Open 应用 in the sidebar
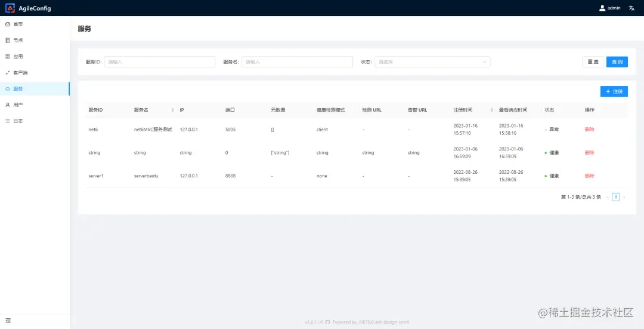Viewport: 644px width, 329px height. [x=35, y=56]
